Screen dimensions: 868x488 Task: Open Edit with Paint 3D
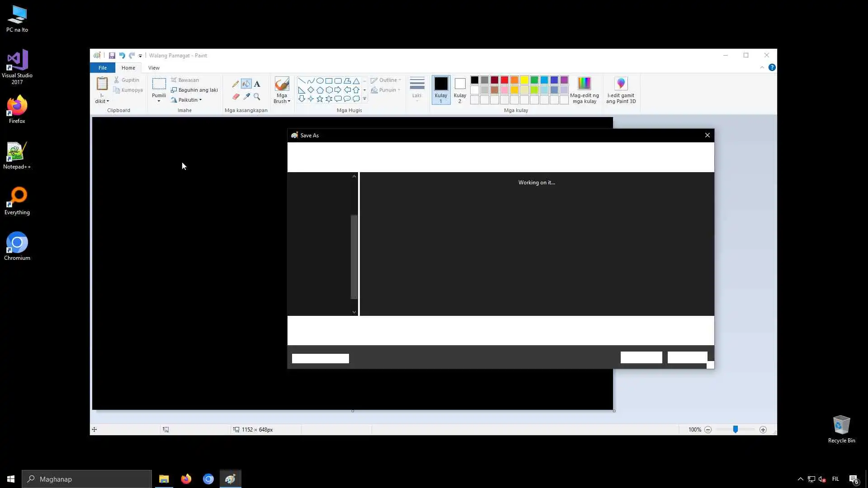(x=621, y=89)
